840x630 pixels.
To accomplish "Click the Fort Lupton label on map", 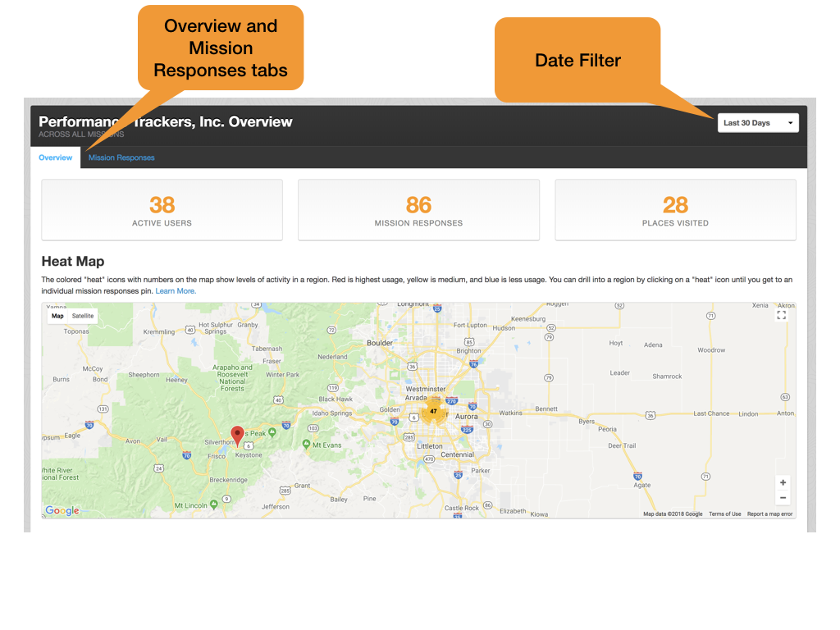I will coord(470,325).
